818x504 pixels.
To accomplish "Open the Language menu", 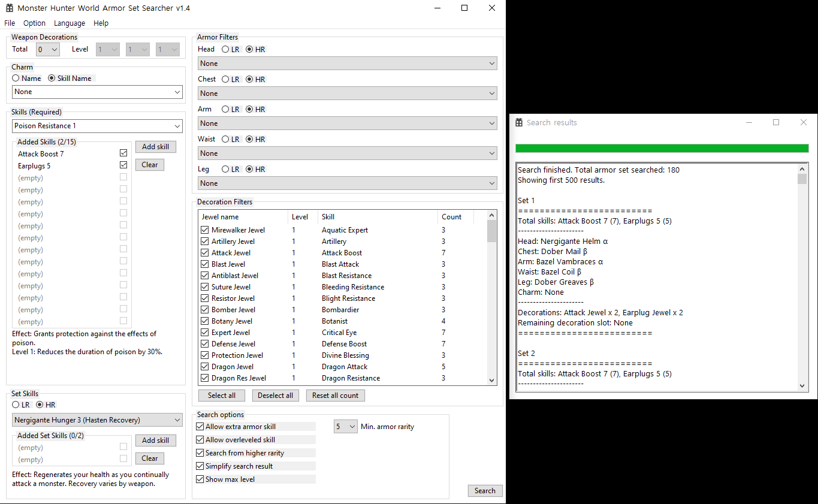I will point(70,23).
